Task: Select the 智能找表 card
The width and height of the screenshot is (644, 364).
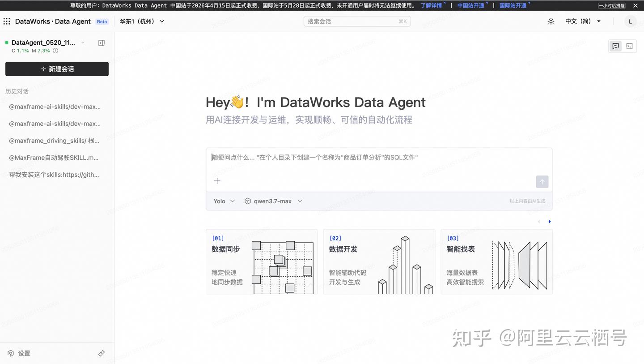Action: tap(496, 261)
